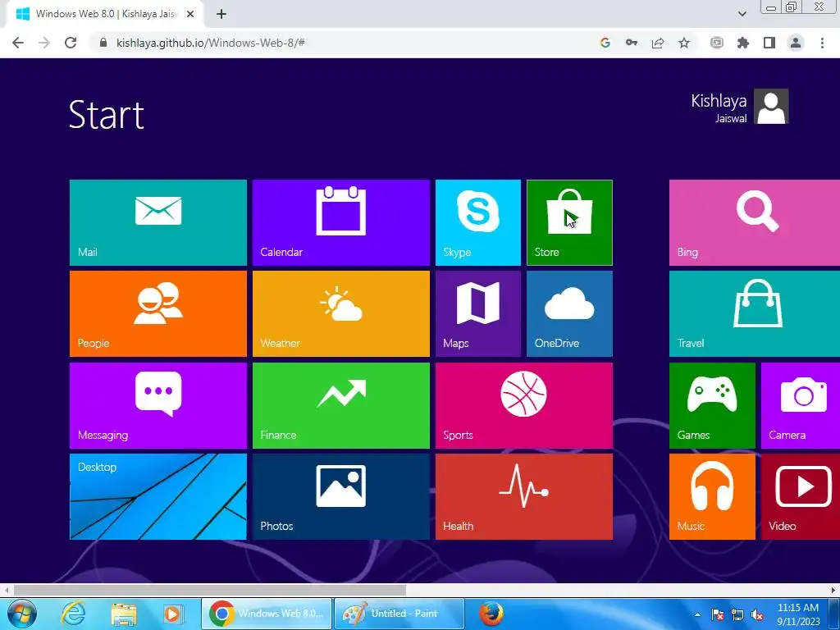View site lock information icon
This screenshot has width=840, height=630.
103,43
